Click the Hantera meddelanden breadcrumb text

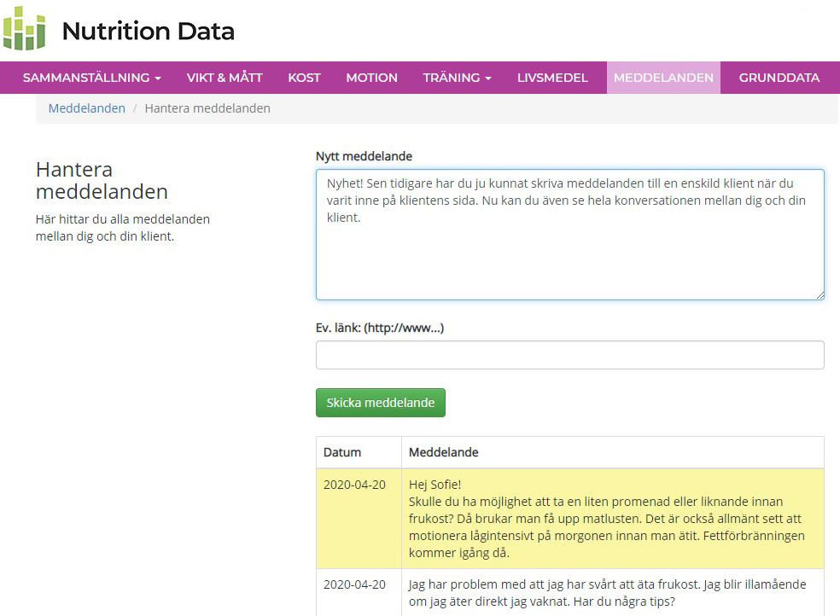[x=207, y=108]
